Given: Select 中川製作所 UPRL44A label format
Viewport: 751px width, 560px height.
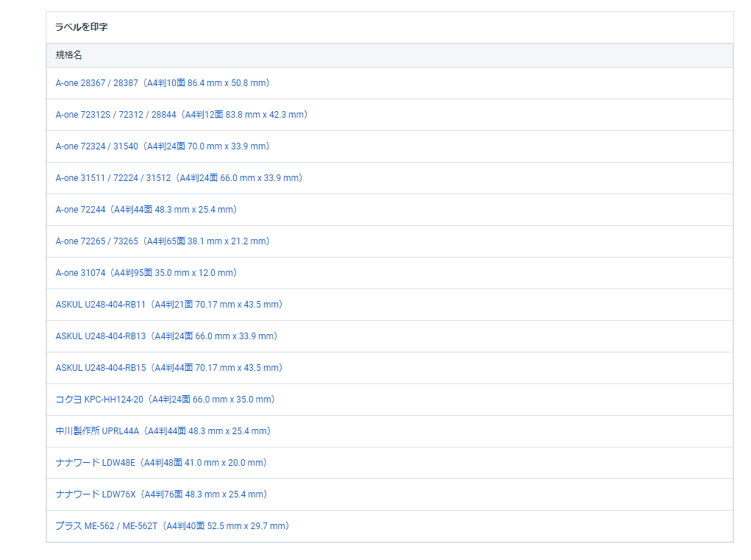Looking at the screenshot, I should point(163,430).
